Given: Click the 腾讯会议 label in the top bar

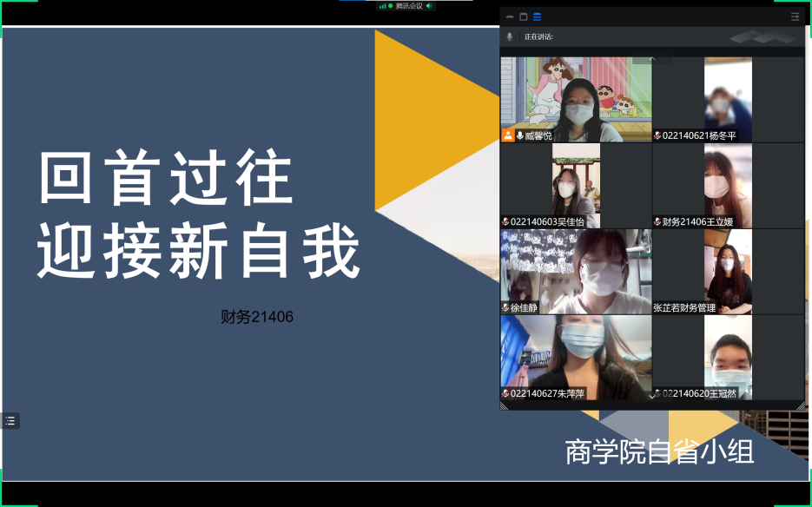Looking at the screenshot, I should (408, 6).
